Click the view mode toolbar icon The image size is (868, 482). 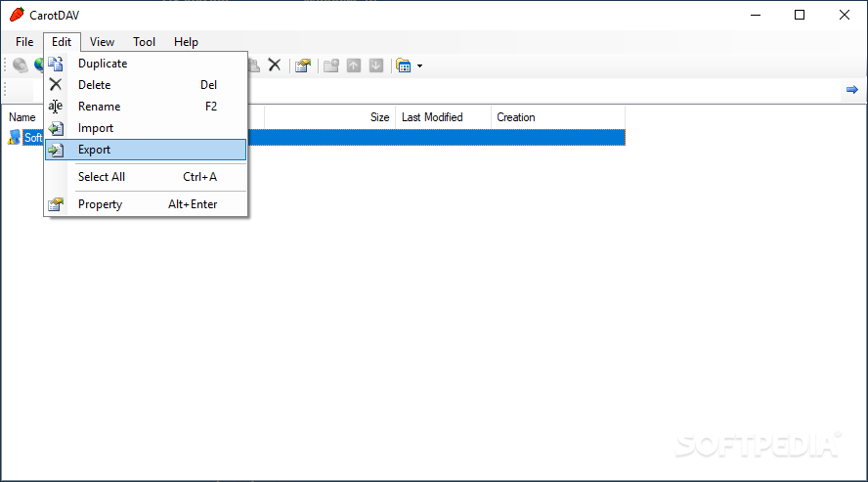pos(404,66)
